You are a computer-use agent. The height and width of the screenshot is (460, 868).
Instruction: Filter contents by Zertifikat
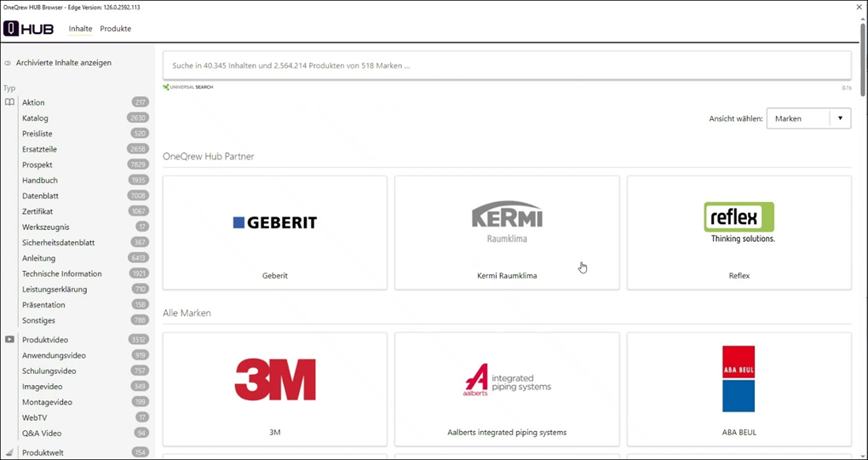37,211
